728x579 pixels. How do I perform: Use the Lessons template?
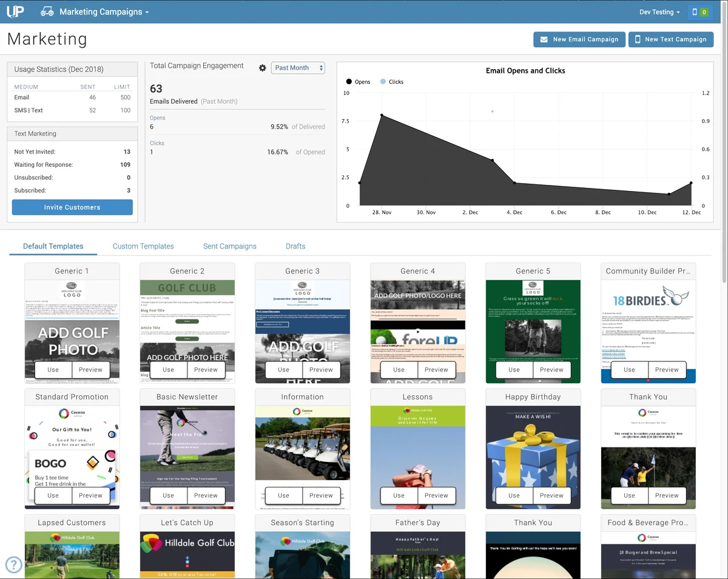point(399,495)
